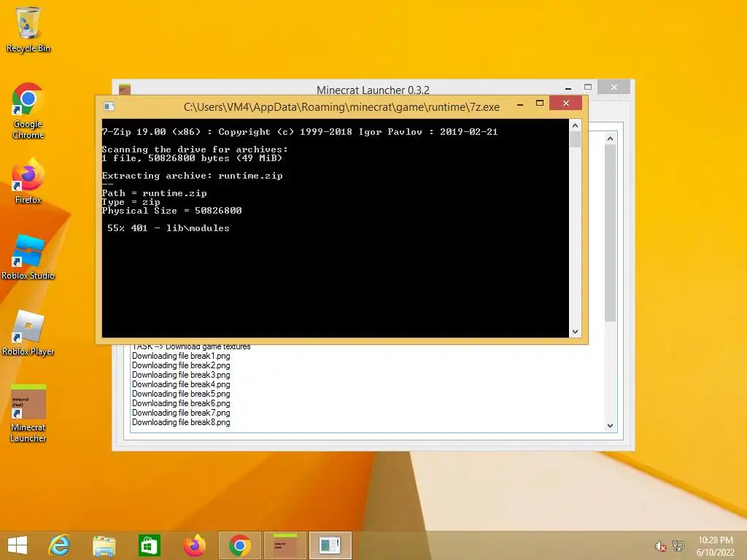
Task: Open File Explorer from taskbar
Action: pyautogui.click(x=104, y=545)
